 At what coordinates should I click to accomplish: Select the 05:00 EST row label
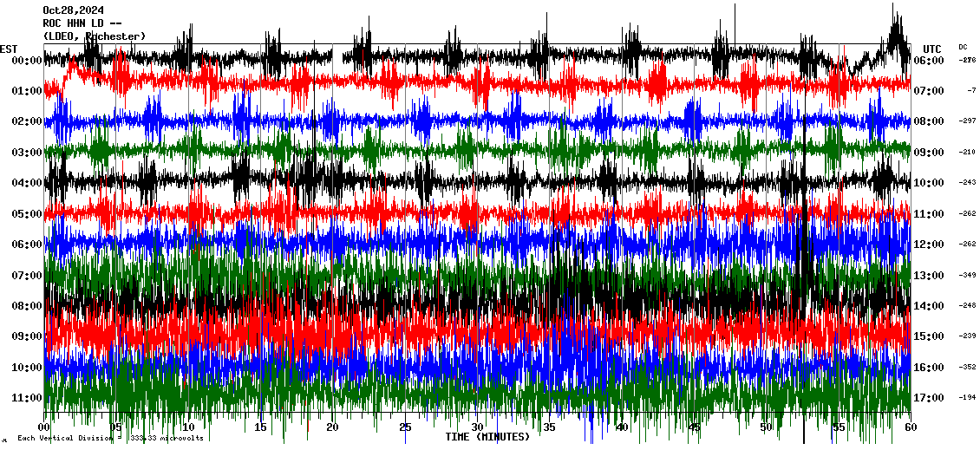point(27,214)
